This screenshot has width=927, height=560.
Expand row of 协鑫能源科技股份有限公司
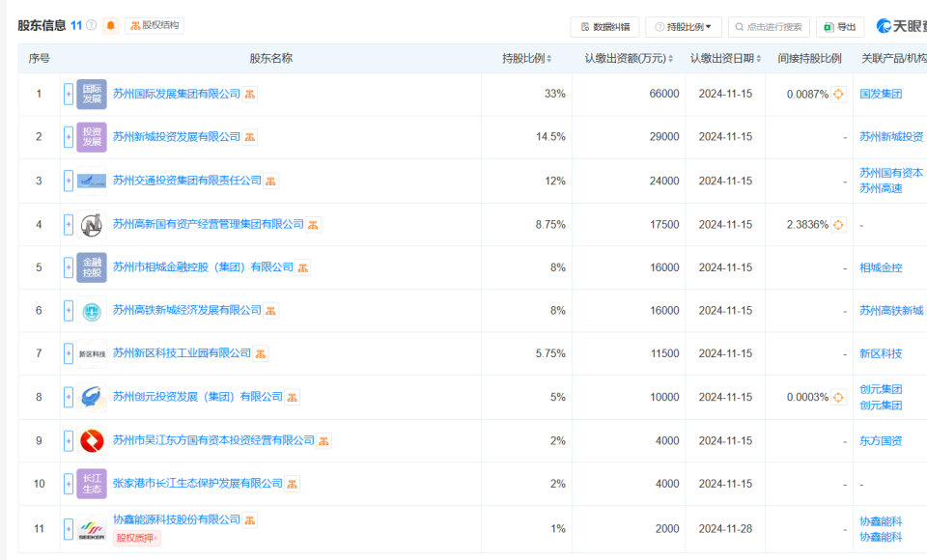point(69,529)
